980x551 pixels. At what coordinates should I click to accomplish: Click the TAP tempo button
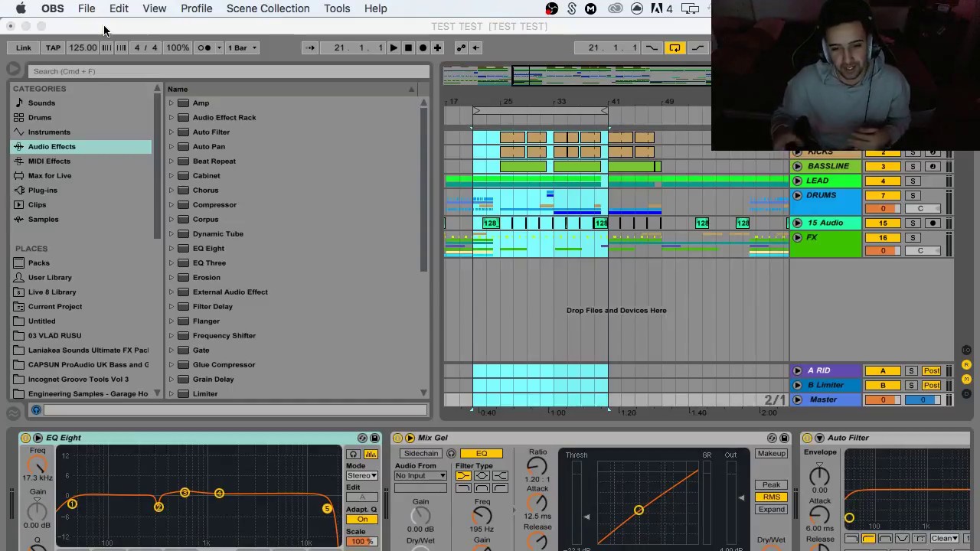coord(53,47)
